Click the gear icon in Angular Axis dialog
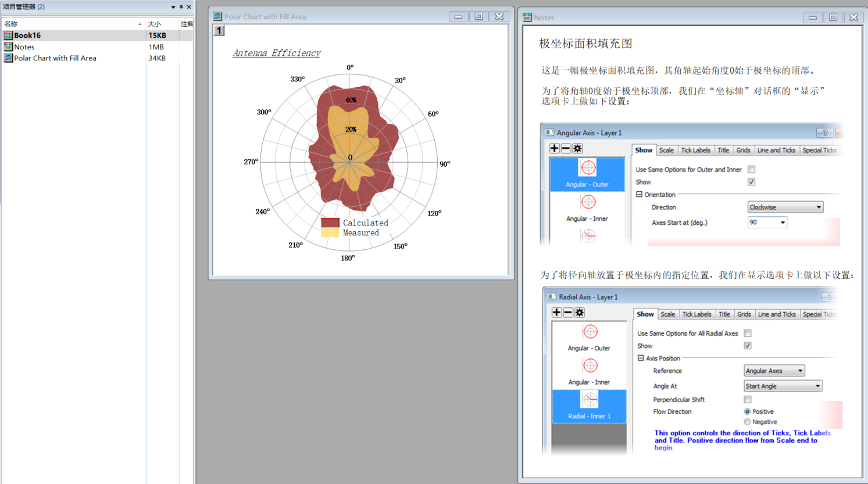 [x=577, y=149]
